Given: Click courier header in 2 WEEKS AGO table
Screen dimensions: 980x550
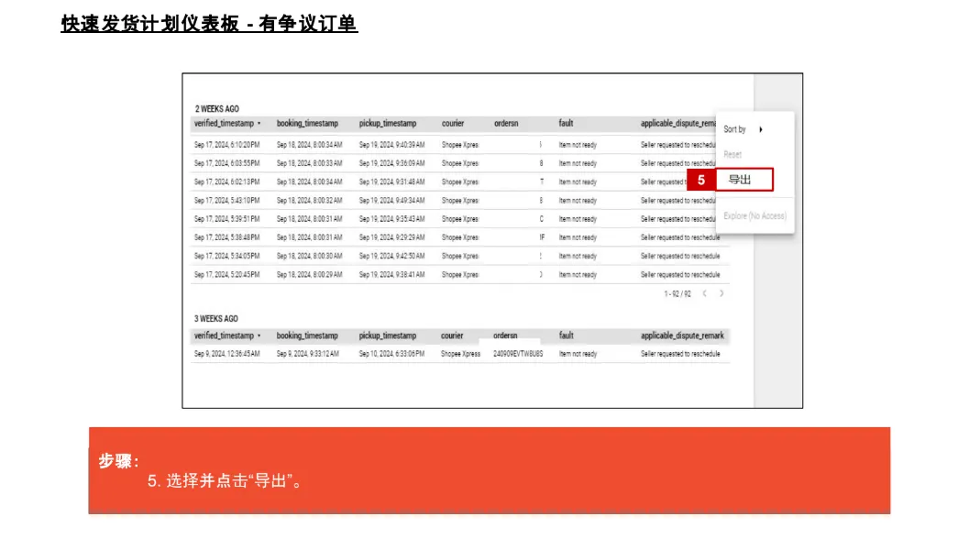Looking at the screenshot, I should 453,124.
